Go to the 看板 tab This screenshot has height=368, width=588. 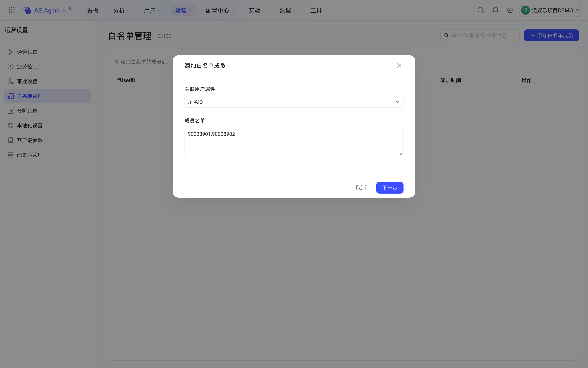(x=93, y=10)
